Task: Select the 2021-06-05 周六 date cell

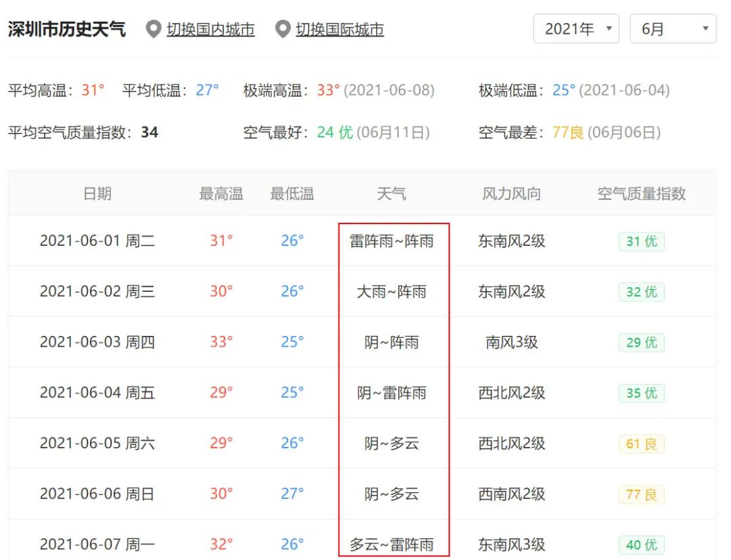Action: (x=97, y=444)
